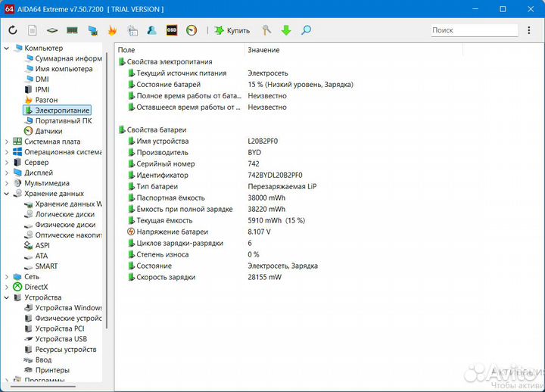Image resolution: width=545 pixels, height=392 pixels.
Task: Open the report wizard document icon
Action: tap(132, 30)
